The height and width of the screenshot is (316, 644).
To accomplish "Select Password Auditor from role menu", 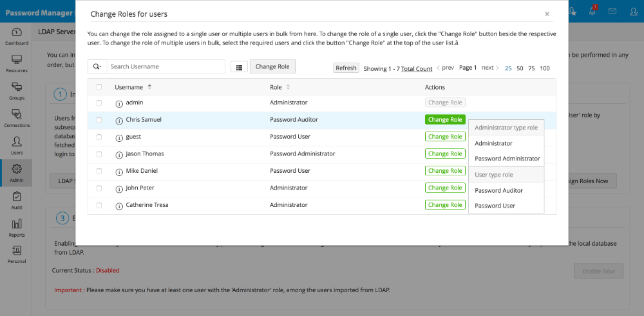I will (x=498, y=190).
